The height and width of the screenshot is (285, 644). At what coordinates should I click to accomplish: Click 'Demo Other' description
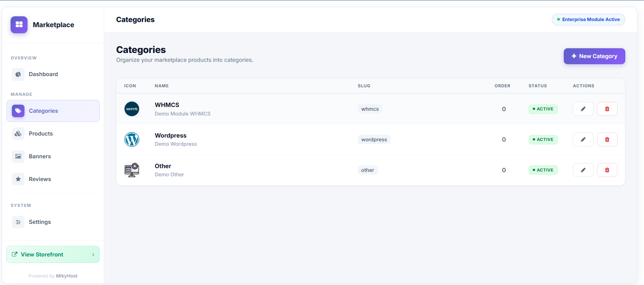[169, 175]
